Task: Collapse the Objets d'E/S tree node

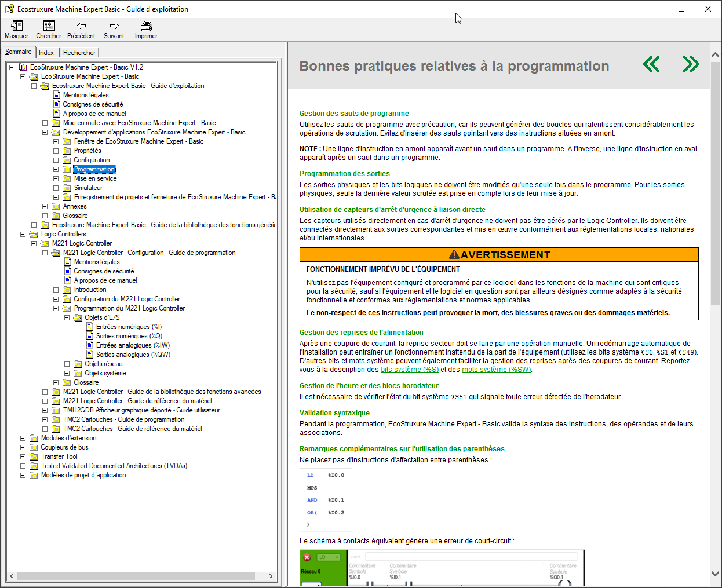Action: click(67, 317)
